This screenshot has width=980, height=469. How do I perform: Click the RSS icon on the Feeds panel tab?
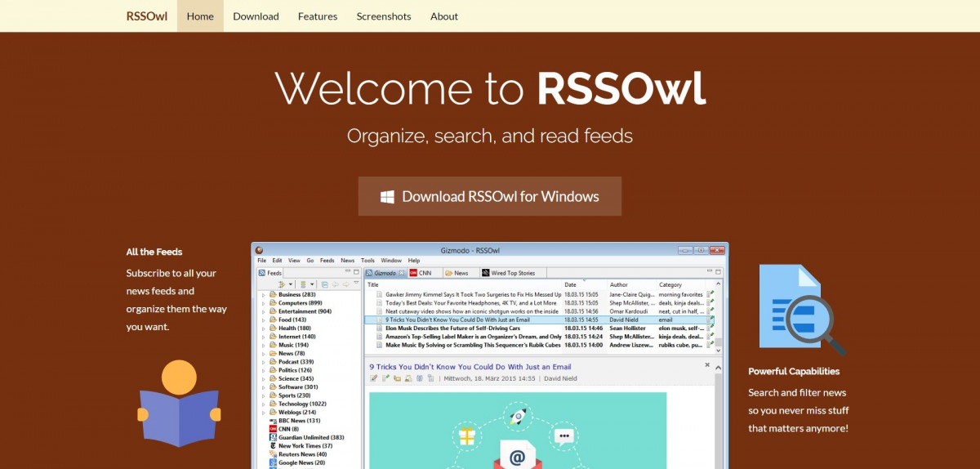262,273
